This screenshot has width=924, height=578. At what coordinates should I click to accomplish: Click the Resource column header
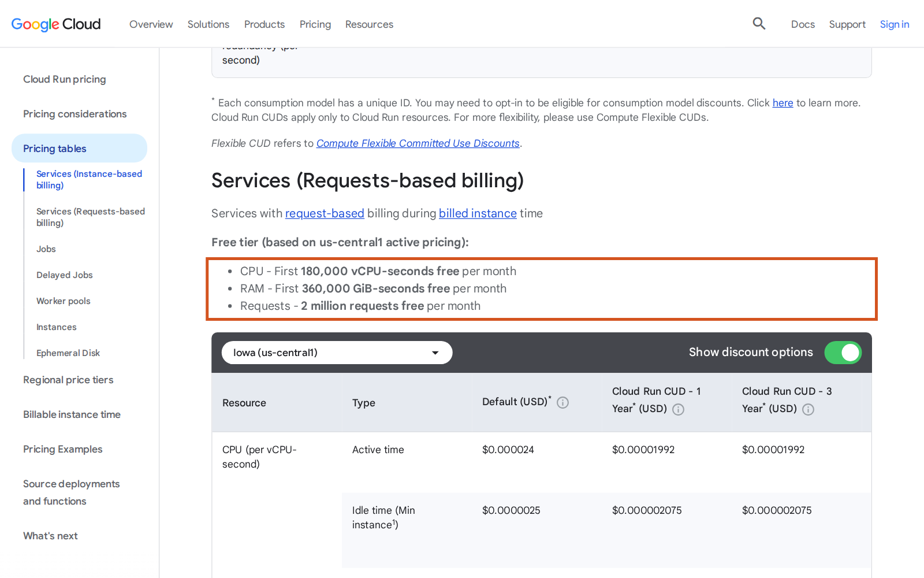(244, 403)
